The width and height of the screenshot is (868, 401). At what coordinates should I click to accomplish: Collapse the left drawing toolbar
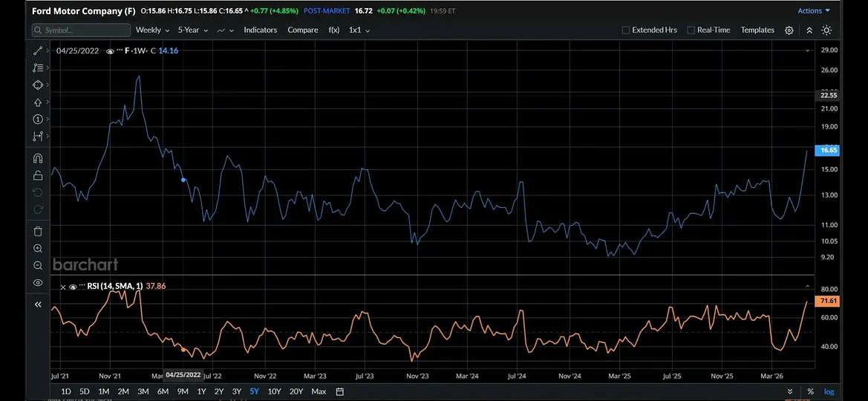pyautogui.click(x=38, y=304)
